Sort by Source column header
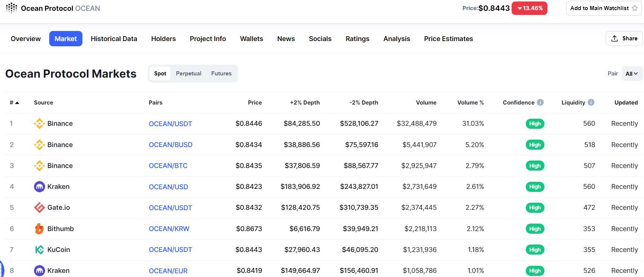The image size is (644, 277). click(43, 103)
